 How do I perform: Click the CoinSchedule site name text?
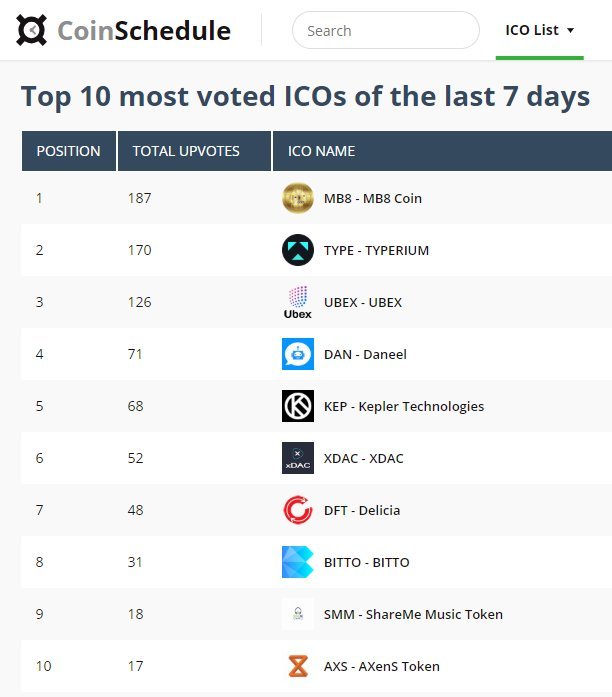[144, 31]
